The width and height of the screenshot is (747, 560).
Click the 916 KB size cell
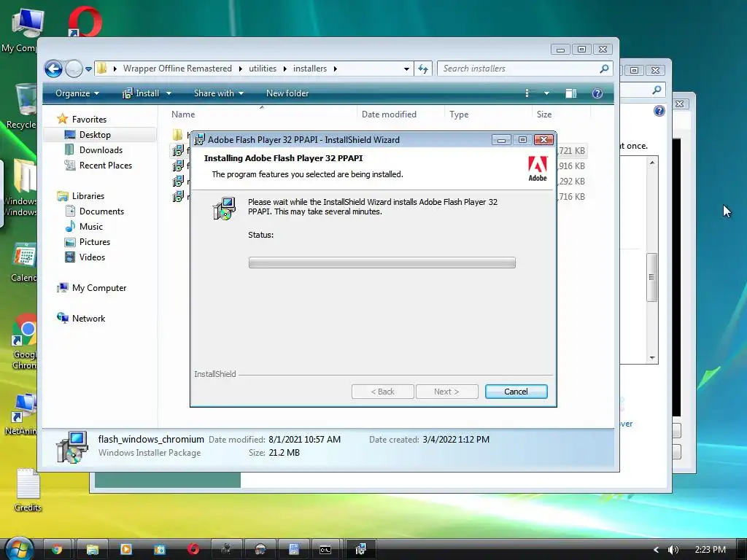[x=572, y=166]
